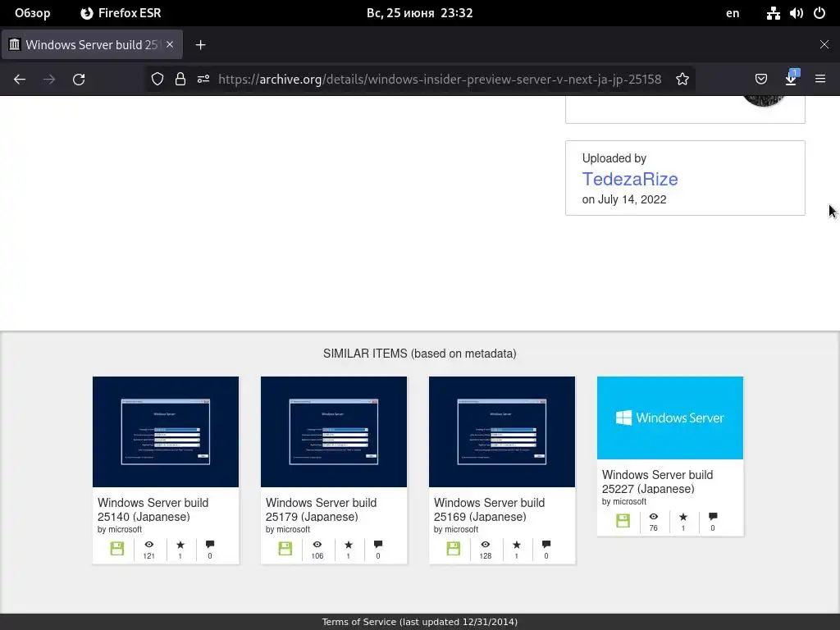Show site security lock information

point(180,80)
